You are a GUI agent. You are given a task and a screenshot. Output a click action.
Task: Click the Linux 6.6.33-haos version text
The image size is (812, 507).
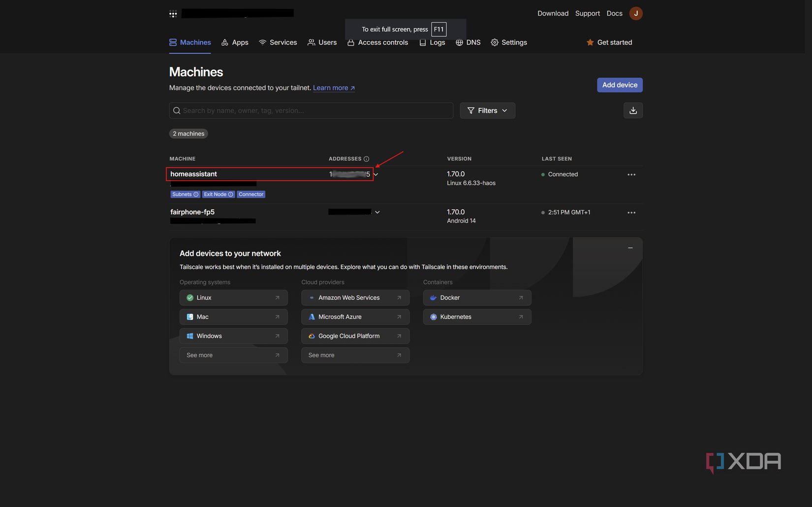(471, 183)
